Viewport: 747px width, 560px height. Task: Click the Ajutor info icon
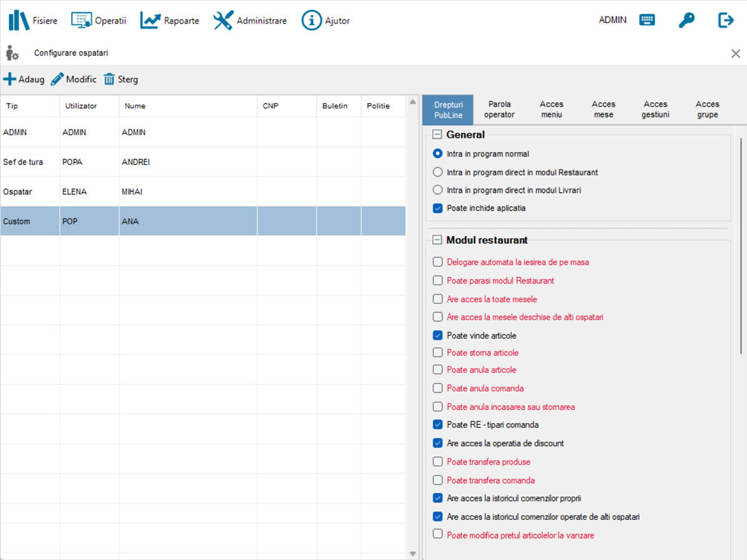311,21
